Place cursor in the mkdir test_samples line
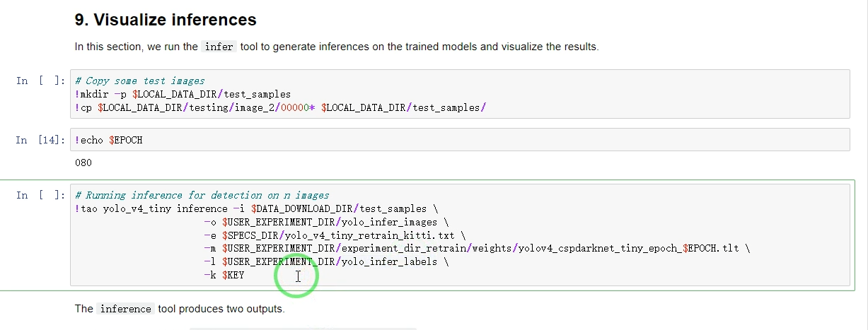The image size is (868, 330). [183, 94]
